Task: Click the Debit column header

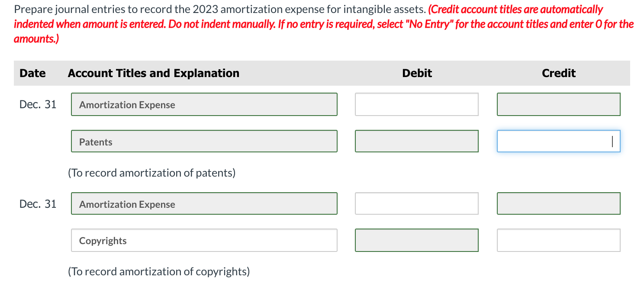Action: coord(417,73)
